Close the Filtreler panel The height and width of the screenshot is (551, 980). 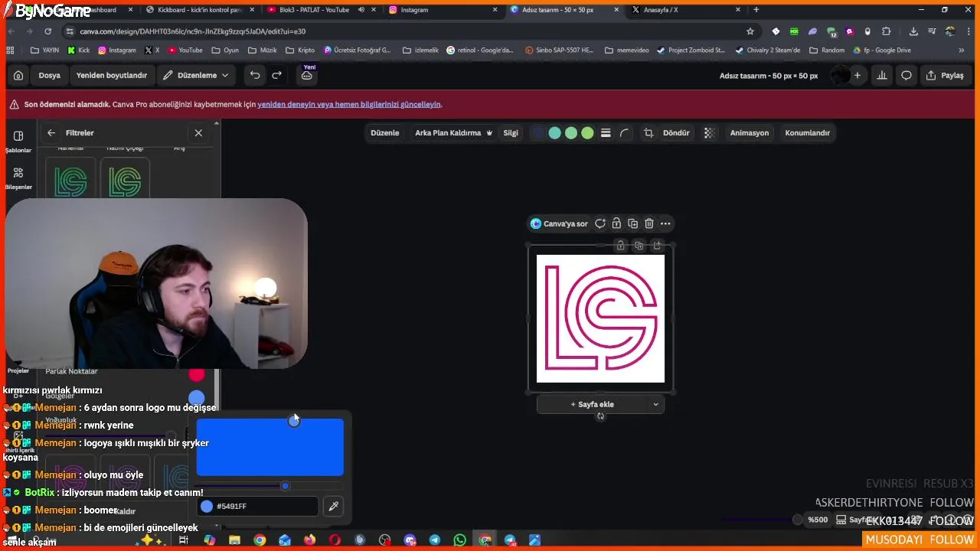pyautogui.click(x=198, y=132)
